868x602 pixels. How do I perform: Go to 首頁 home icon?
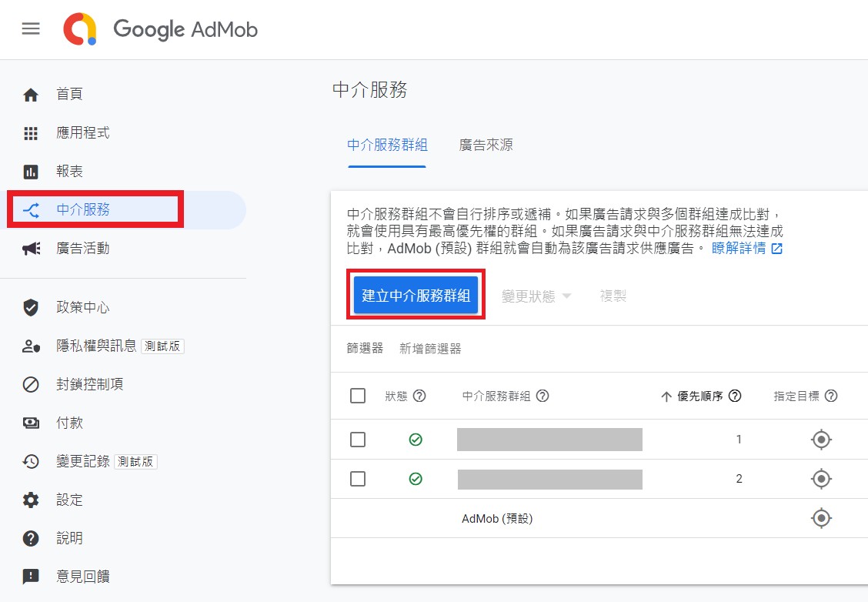click(31, 95)
